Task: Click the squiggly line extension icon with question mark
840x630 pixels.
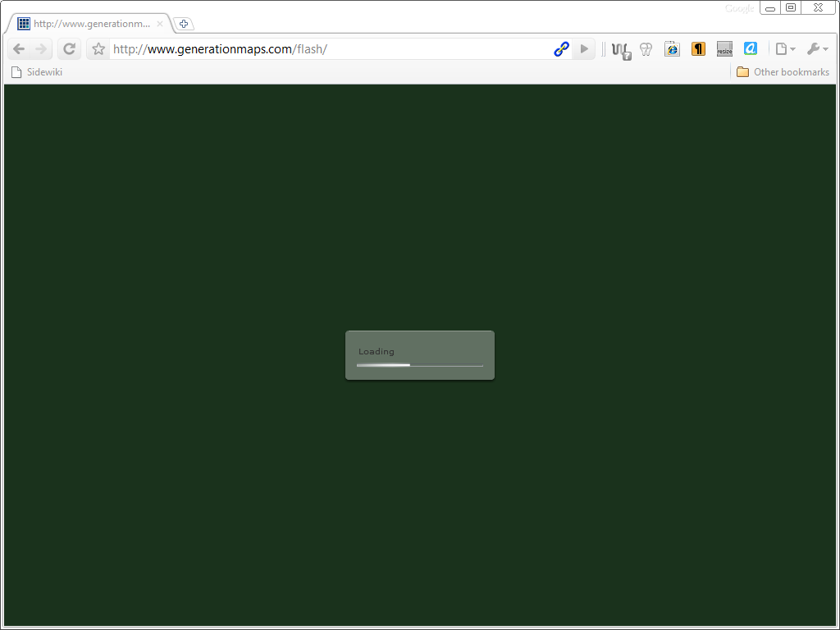Action: pyautogui.click(x=621, y=50)
